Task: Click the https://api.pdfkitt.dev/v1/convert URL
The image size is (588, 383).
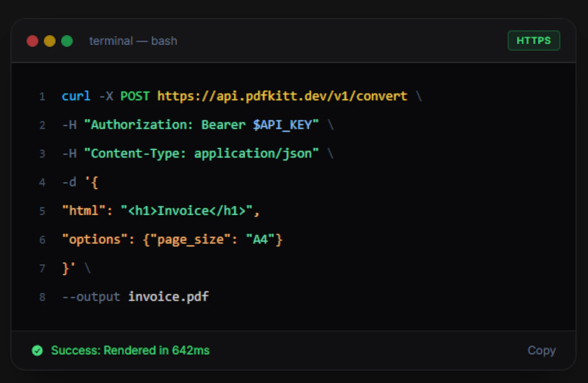Action: (x=282, y=96)
